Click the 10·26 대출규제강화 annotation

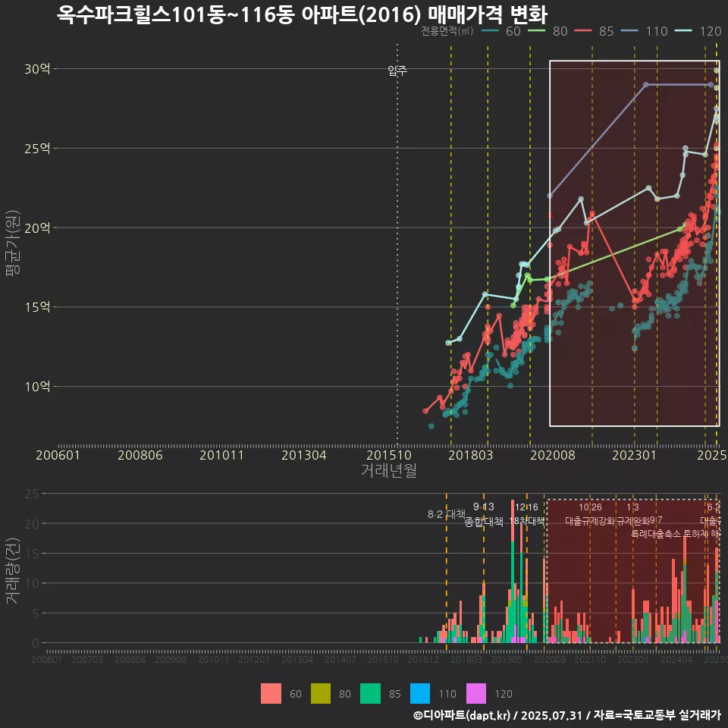click(x=590, y=514)
